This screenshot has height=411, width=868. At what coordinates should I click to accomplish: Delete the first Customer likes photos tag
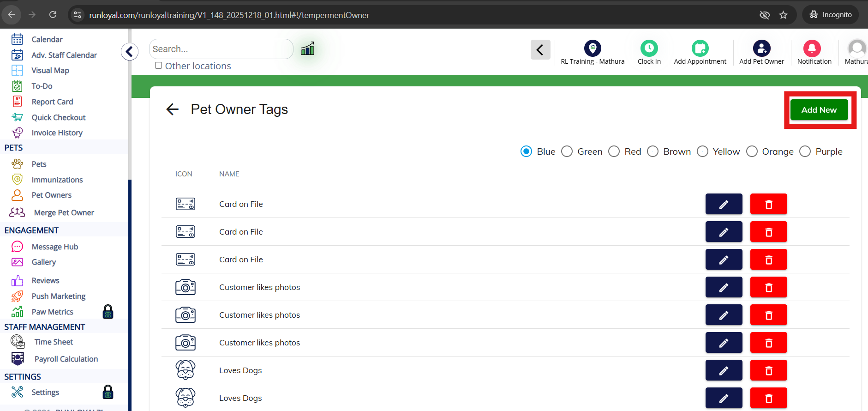click(x=768, y=287)
